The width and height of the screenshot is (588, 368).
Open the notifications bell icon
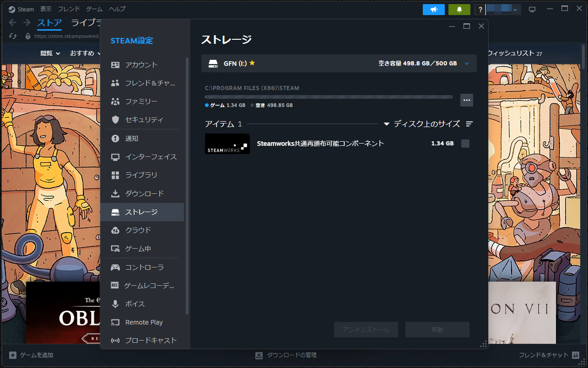[x=459, y=9]
